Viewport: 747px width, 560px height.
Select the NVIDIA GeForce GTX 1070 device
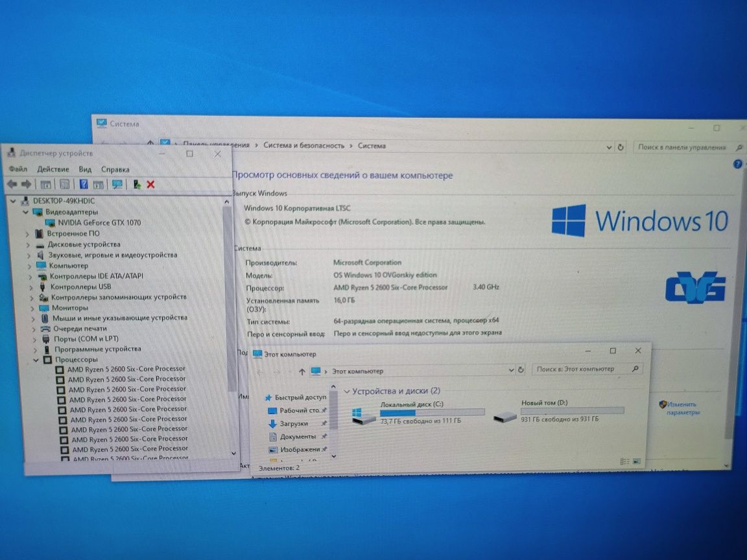coord(99,222)
